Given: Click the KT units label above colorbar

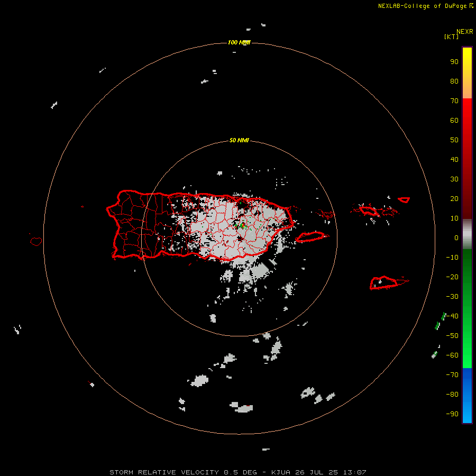Looking at the screenshot, I should (452, 36).
